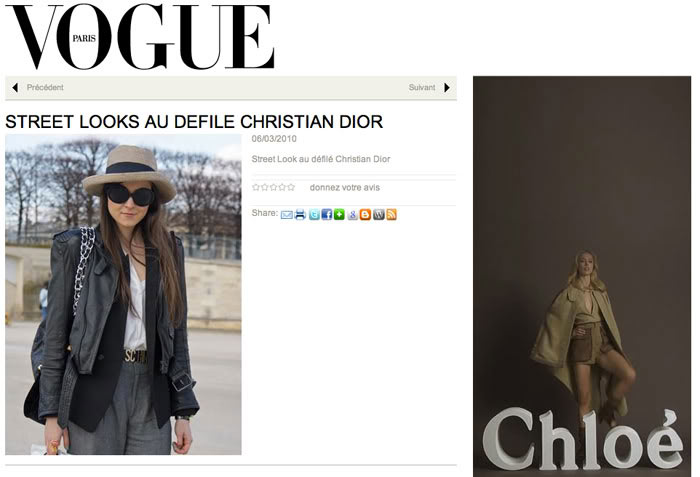700x477 pixels.
Task: Rate the look three stars
Action: pos(273,187)
